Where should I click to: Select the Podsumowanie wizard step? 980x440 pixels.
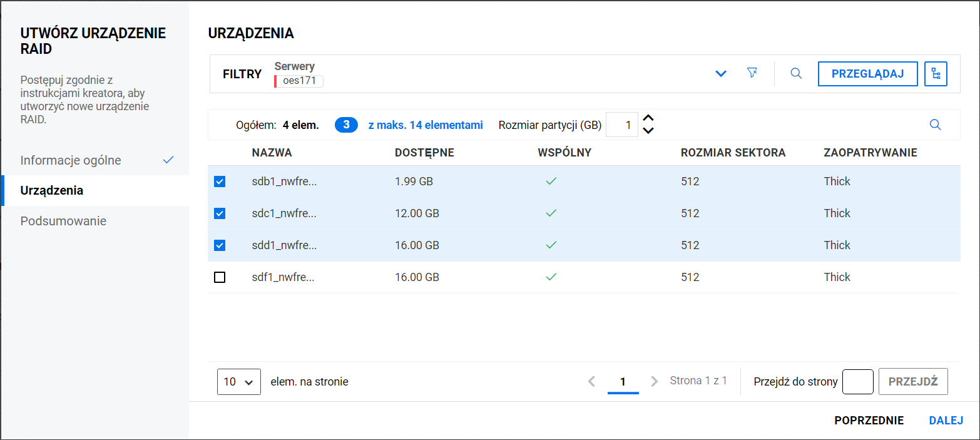[x=63, y=221]
